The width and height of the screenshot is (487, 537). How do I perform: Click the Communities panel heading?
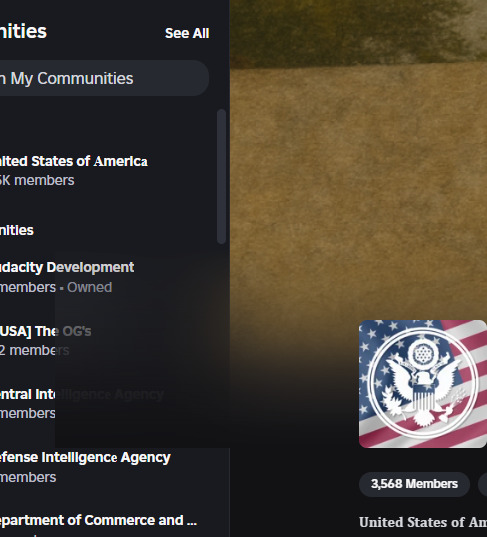tap(23, 32)
